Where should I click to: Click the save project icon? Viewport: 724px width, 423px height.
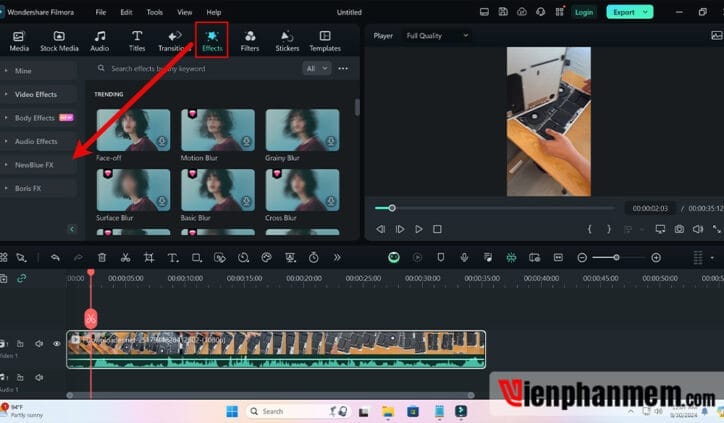point(503,12)
